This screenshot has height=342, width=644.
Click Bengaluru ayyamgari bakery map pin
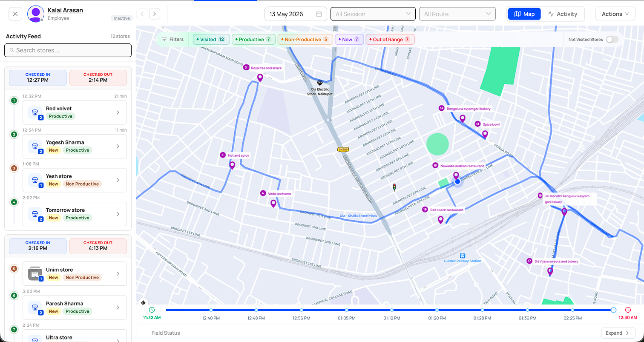point(462,118)
